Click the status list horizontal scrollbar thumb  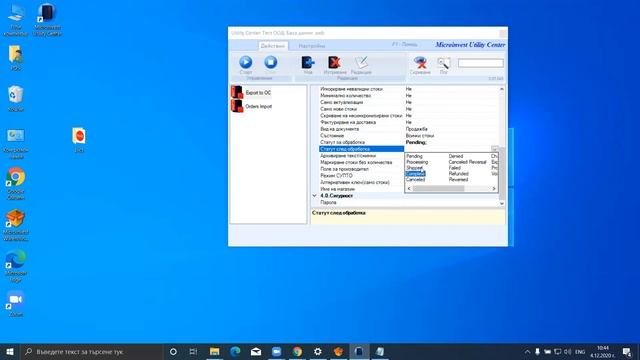pos(438,189)
